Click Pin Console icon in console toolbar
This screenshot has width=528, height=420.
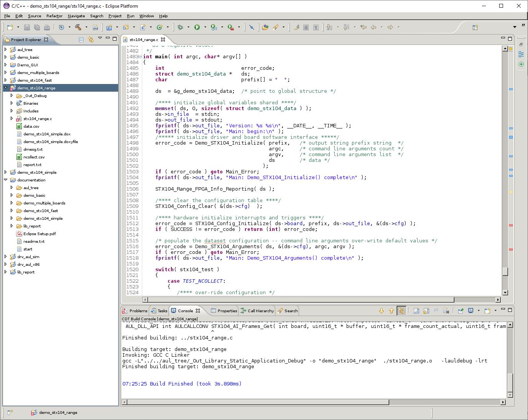point(461,311)
